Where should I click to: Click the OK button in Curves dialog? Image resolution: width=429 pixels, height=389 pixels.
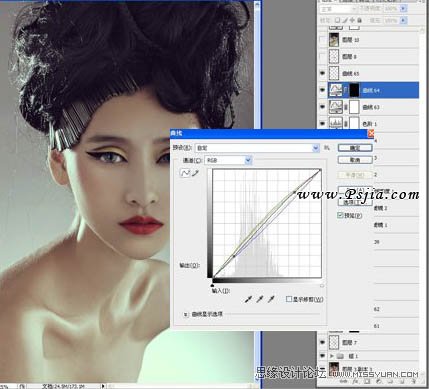[x=355, y=148]
